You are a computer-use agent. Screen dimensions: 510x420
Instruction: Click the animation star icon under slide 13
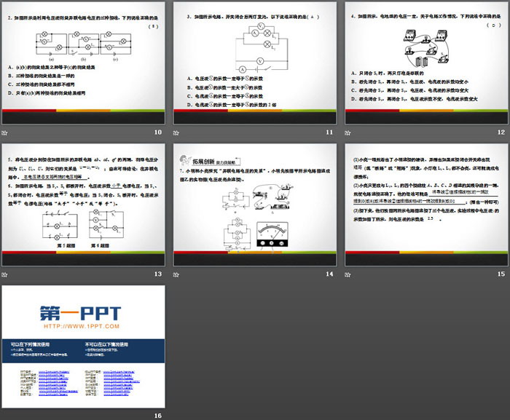pos(4,274)
